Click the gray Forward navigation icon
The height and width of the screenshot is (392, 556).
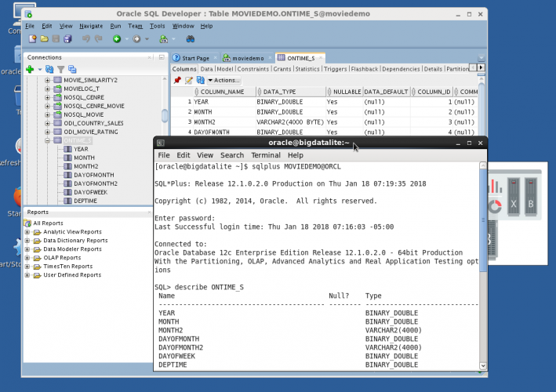pos(136,39)
